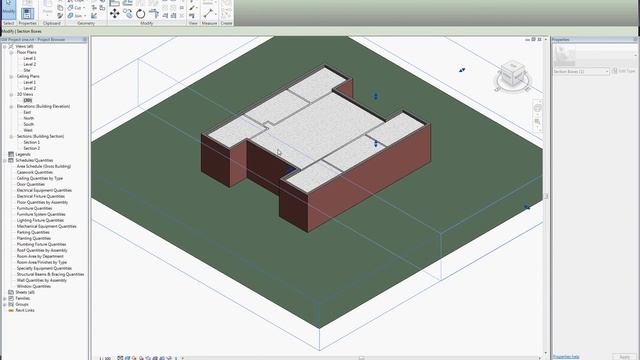Open the East elevation view

[27, 112]
